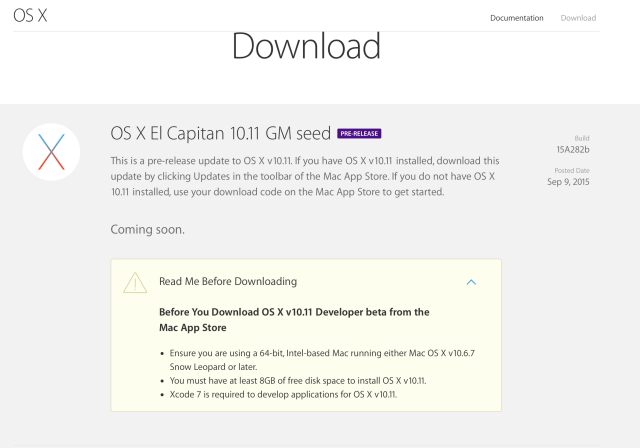Click the posted date Sep 9, 2015
640x448 pixels.
568,182
